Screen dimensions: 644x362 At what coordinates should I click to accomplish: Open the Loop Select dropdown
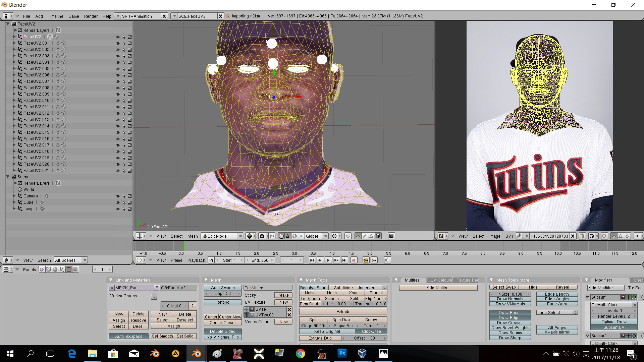557,312
